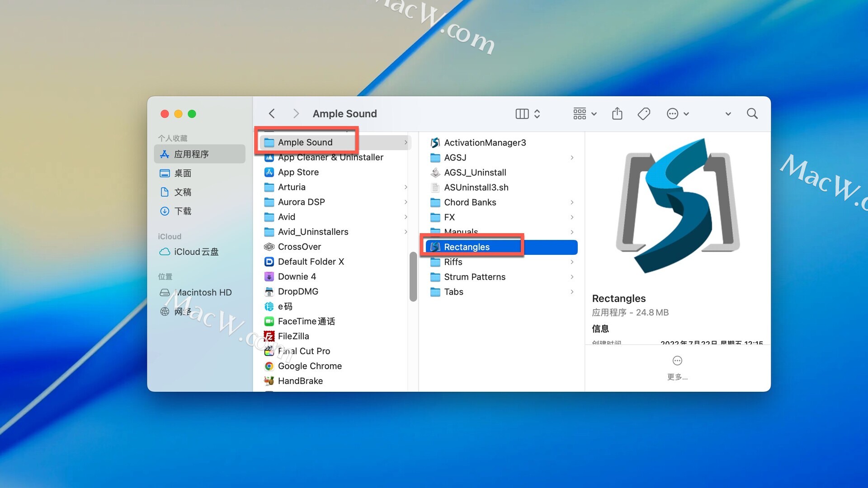
Task: Select Macintosh HD in the sidebar
Action: [199, 292]
